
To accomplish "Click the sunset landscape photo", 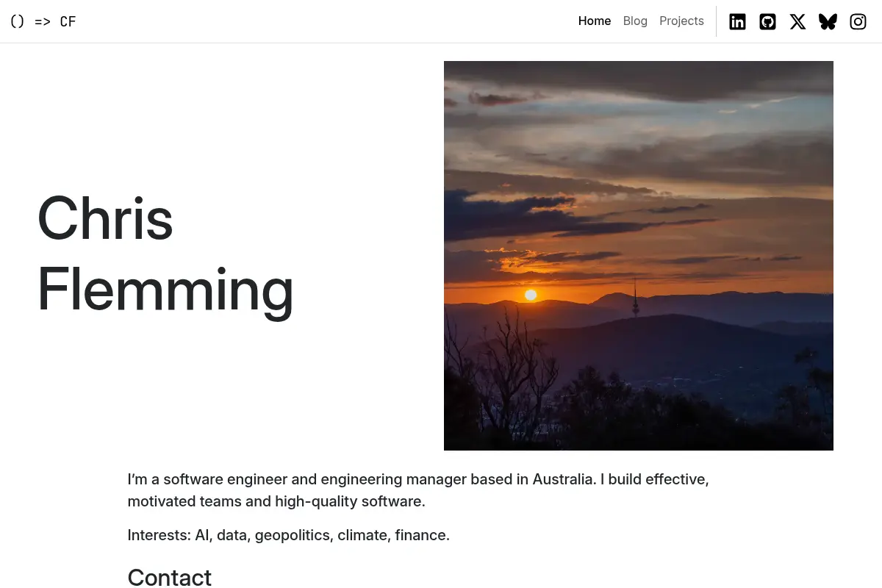I will tap(639, 256).
